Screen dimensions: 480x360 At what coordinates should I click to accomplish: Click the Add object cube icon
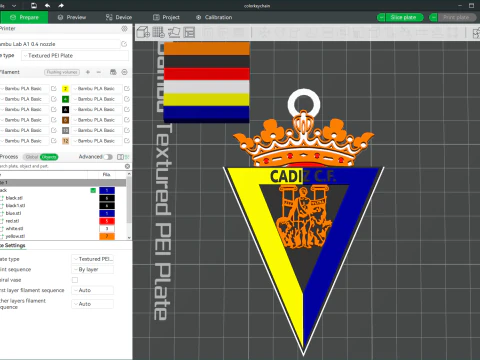(x=143, y=32)
